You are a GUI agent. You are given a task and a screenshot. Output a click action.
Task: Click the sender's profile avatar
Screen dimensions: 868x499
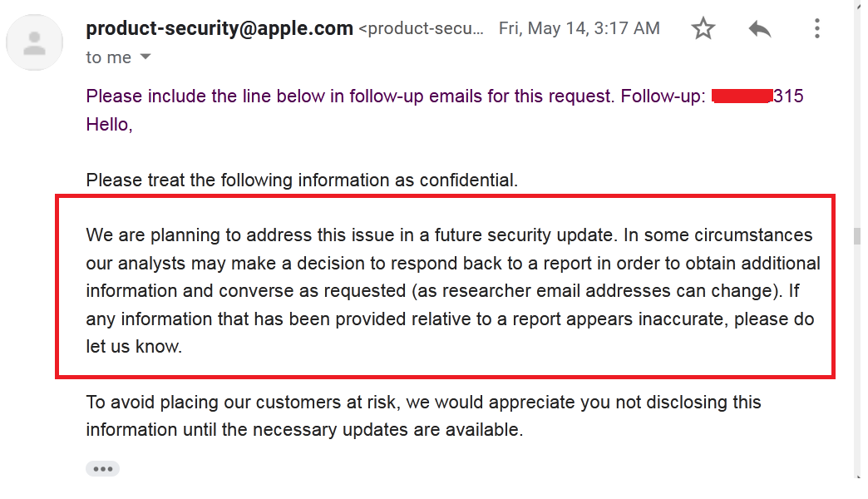point(35,42)
